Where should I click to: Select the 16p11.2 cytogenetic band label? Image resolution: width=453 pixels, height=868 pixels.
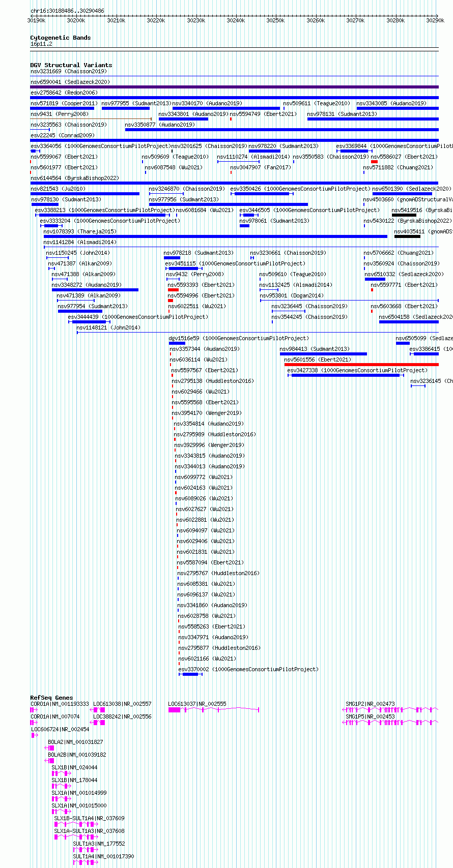pos(41,44)
